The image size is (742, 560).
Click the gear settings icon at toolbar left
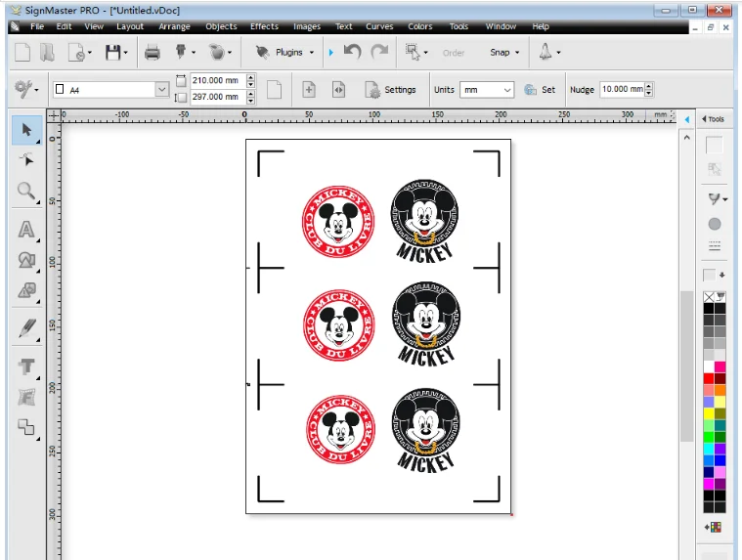click(22, 88)
